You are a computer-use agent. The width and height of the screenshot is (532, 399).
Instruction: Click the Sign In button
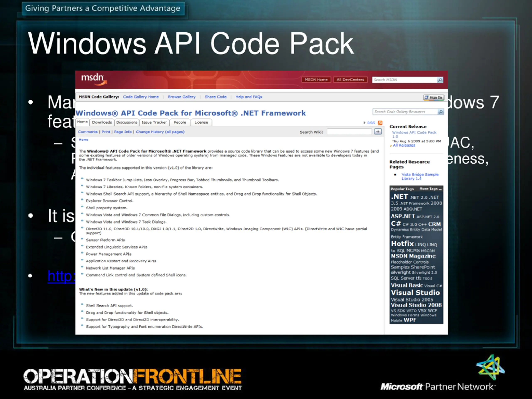pyautogui.click(x=433, y=97)
